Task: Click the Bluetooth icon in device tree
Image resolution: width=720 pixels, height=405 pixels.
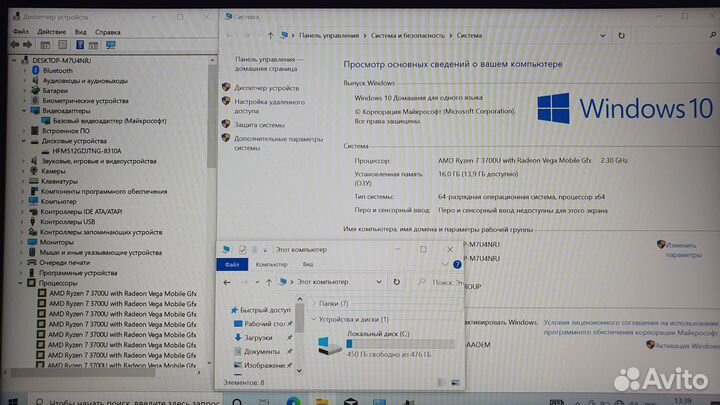Action: [36, 70]
